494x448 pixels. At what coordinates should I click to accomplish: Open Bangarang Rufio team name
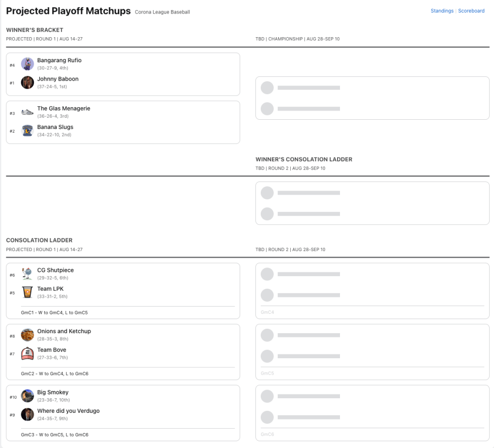tap(59, 60)
